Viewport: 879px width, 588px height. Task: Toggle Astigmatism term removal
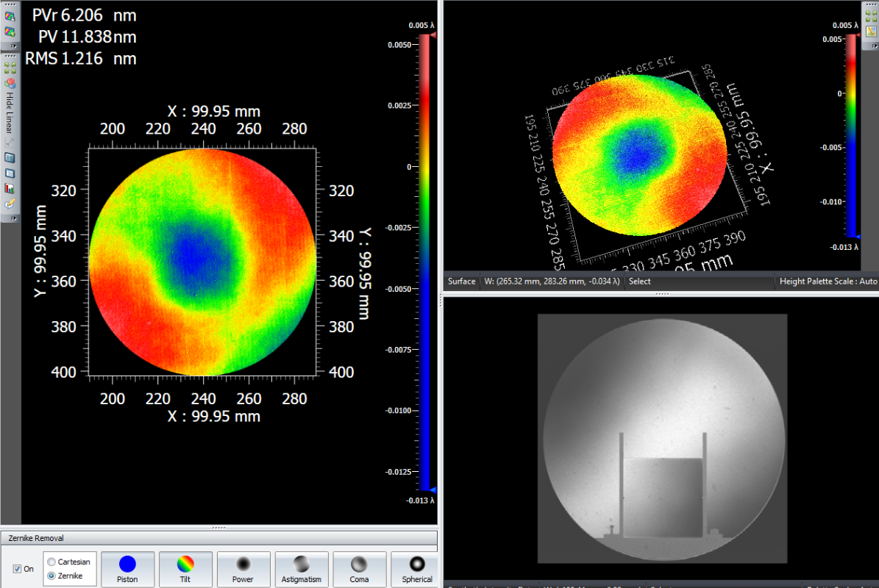pyautogui.click(x=302, y=569)
